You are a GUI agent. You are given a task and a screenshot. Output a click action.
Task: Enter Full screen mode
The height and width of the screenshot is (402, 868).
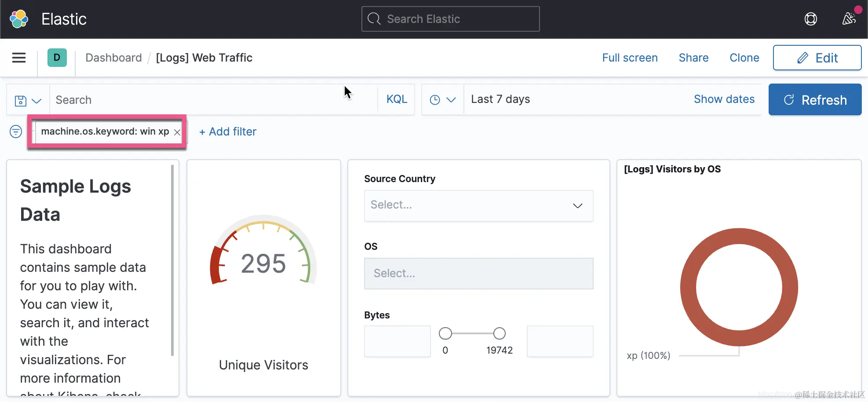pyautogui.click(x=630, y=58)
